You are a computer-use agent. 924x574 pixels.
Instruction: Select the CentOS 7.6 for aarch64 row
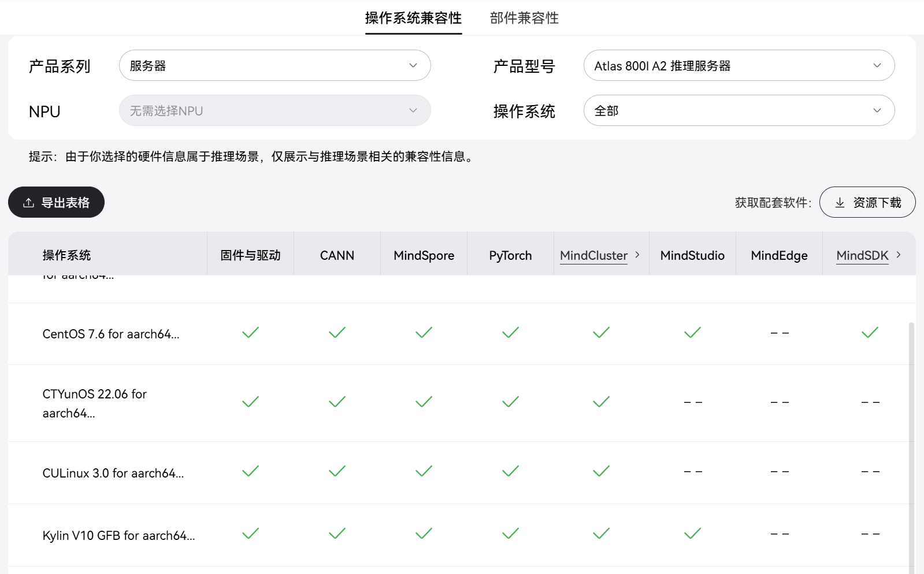462,334
